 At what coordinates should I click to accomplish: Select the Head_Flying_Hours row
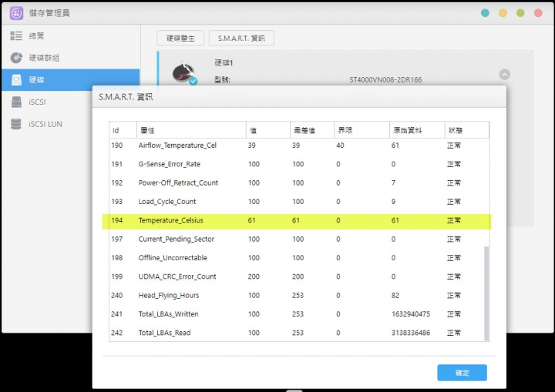pyautogui.click(x=297, y=296)
